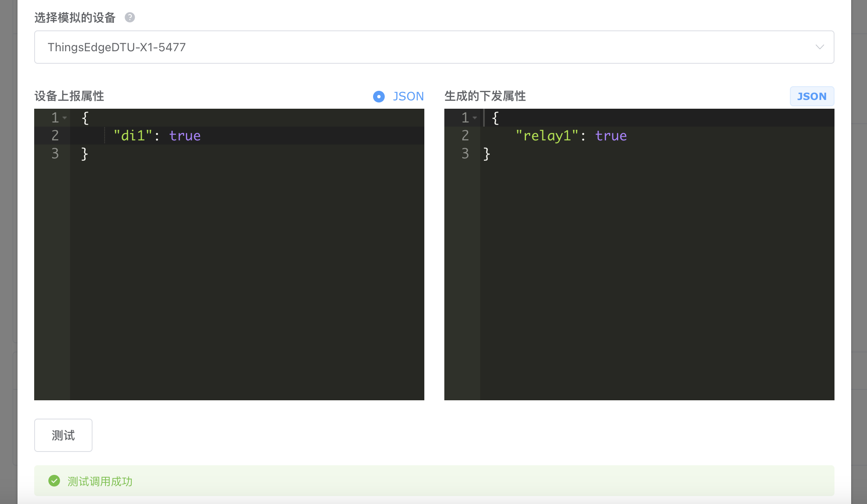
Task: Expand device list via chevron arrow
Action: pos(819,47)
